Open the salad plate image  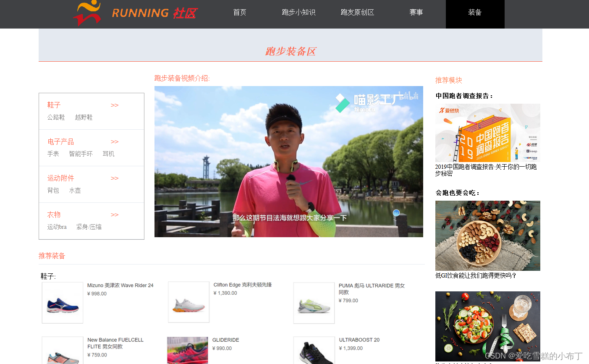pos(488,326)
